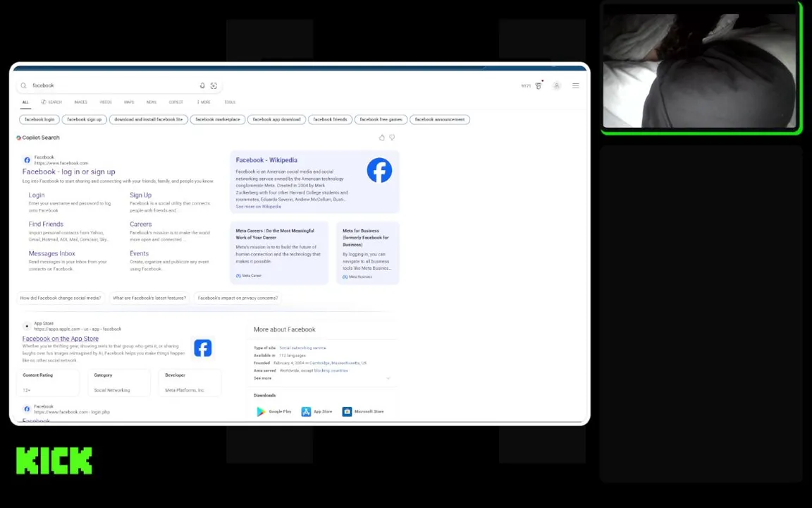This screenshot has height=508, width=812.
Task: Click the Kick logo
Action: (x=54, y=461)
